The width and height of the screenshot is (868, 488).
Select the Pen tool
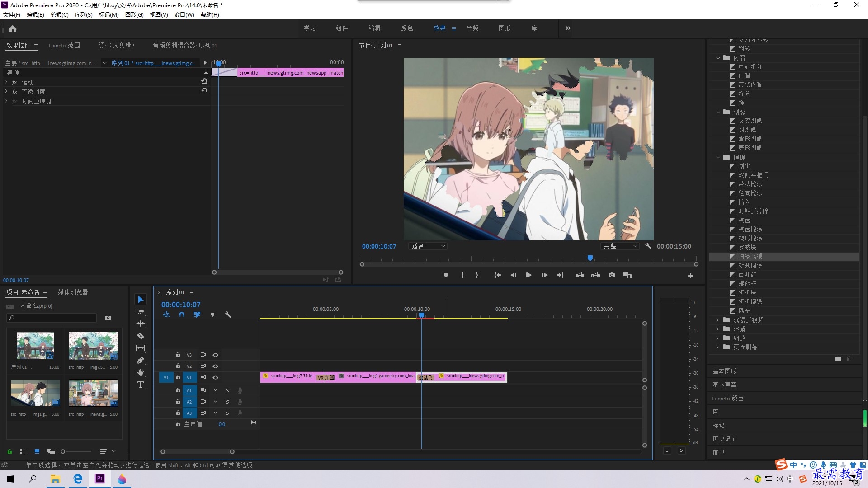141,360
